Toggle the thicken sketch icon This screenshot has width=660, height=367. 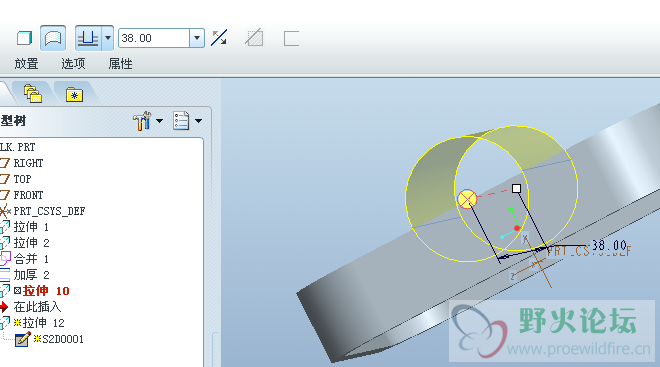[291, 38]
